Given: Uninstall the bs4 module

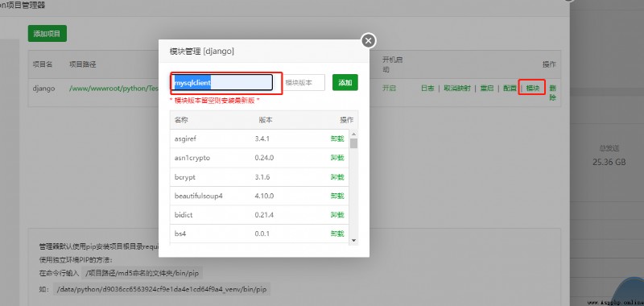Looking at the screenshot, I should [337, 234].
